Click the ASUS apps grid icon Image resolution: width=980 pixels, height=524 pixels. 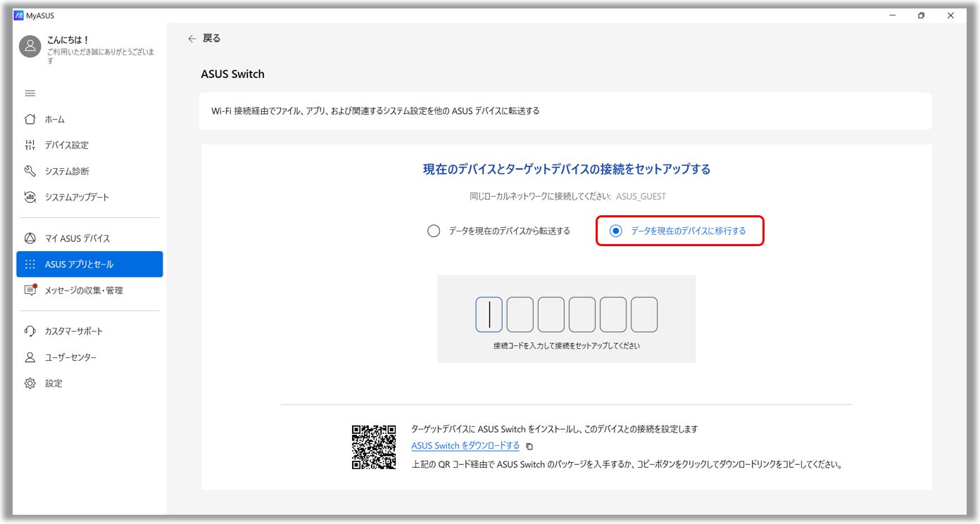point(30,264)
